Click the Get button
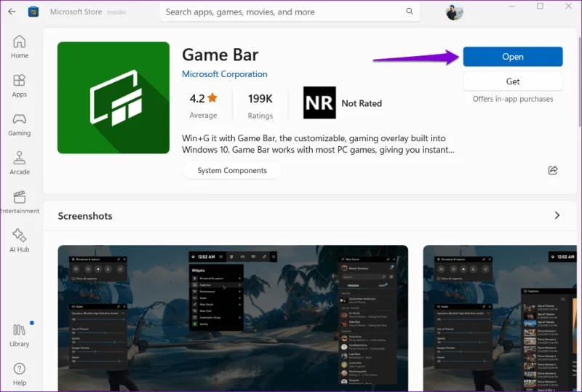Viewport: 582px width, 392px height. [x=513, y=81]
